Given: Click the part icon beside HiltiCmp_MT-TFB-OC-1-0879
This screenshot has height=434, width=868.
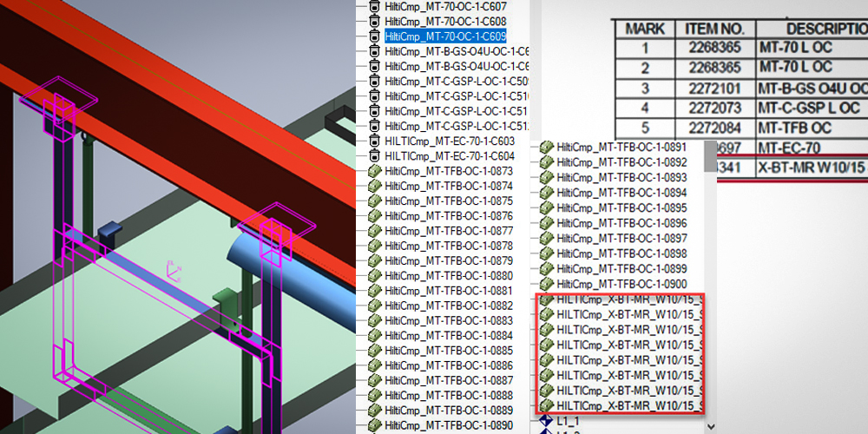Looking at the screenshot, I should pos(375,260).
